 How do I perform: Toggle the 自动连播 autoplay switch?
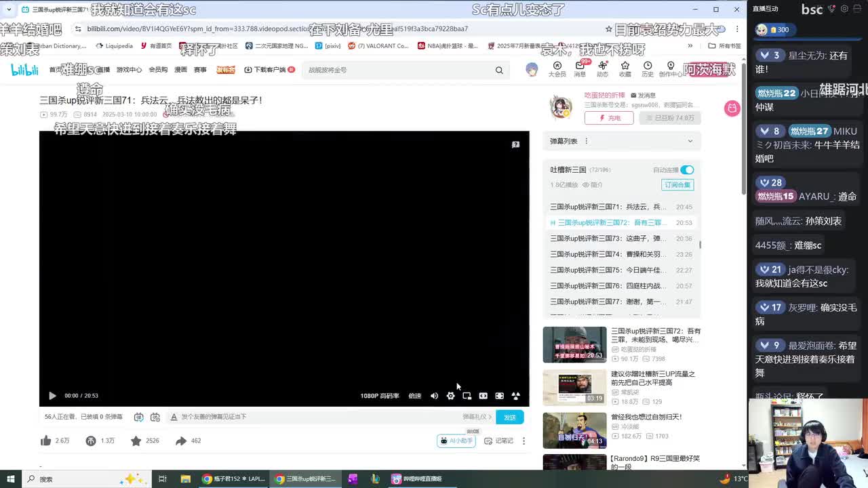[x=687, y=169]
